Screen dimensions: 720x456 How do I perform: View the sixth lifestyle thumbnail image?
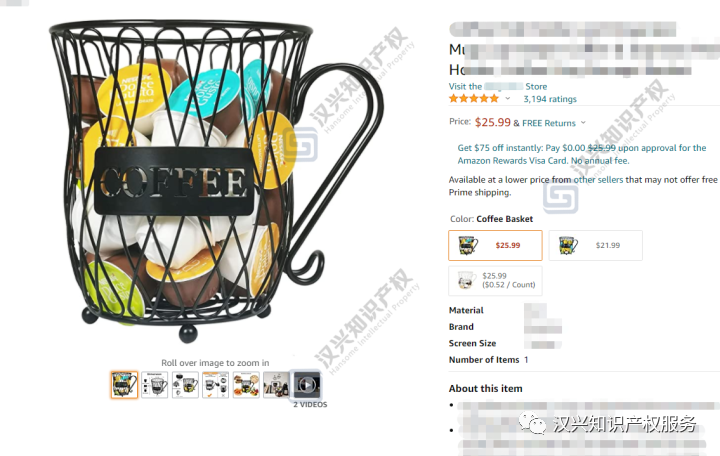276,384
